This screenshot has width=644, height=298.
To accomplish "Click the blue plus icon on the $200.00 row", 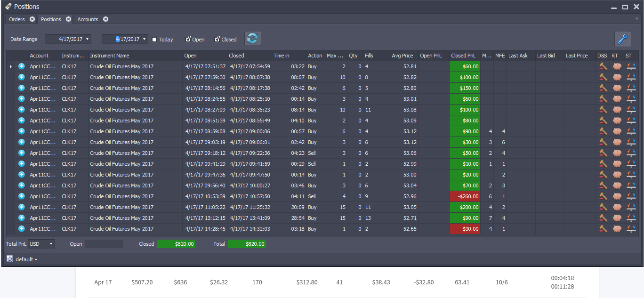I will [22, 207].
